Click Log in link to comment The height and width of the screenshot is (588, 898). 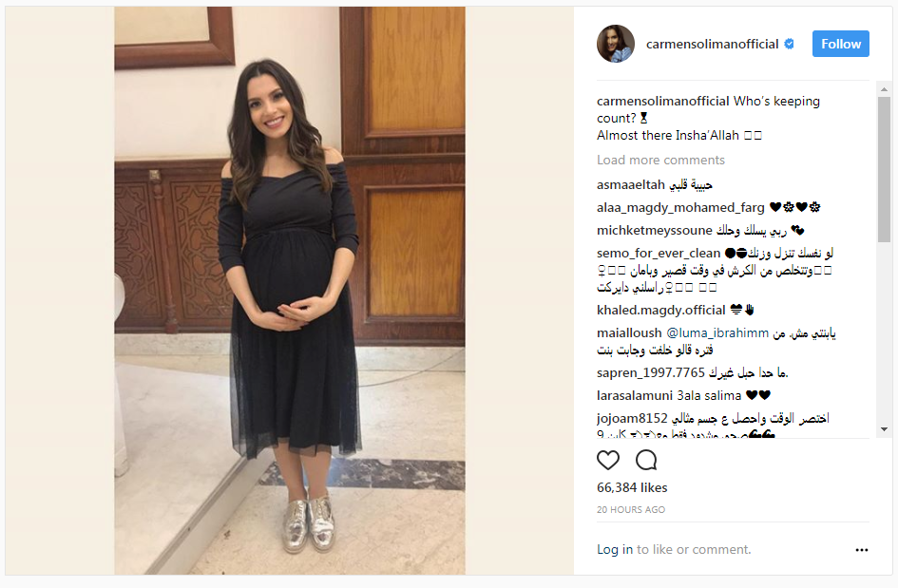tap(615, 550)
